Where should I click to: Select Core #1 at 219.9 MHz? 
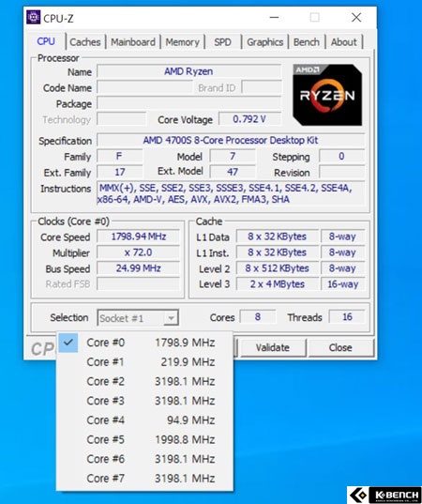coord(144,362)
